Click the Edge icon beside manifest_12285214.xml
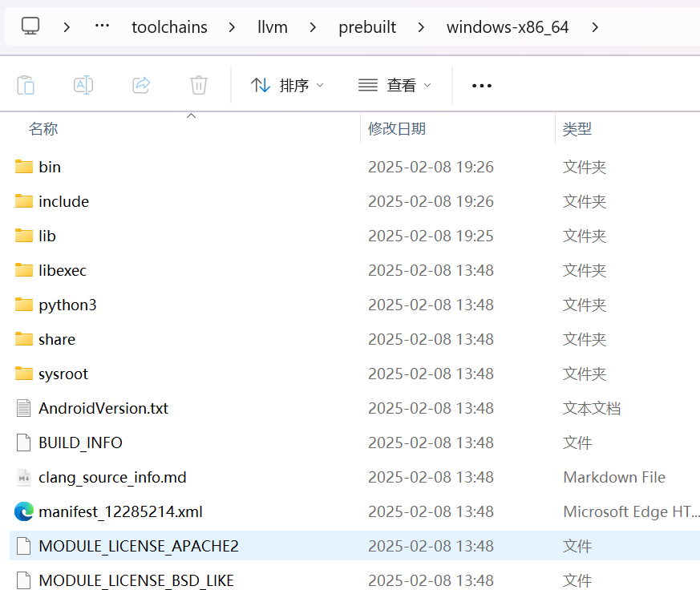 point(22,511)
